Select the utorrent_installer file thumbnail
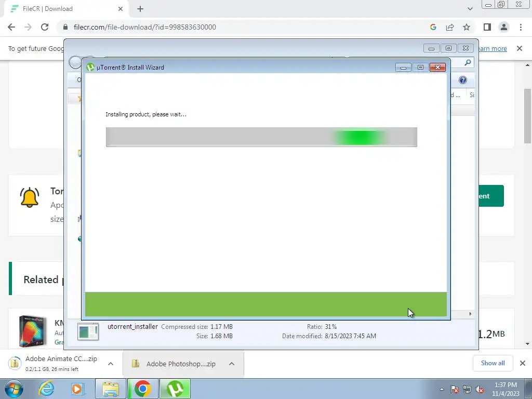 pyautogui.click(x=88, y=331)
